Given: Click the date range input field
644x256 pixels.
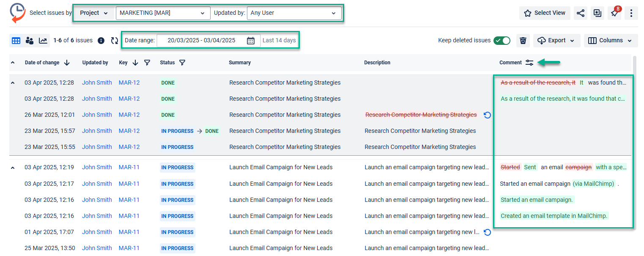Looking at the screenshot, I should click(201, 41).
